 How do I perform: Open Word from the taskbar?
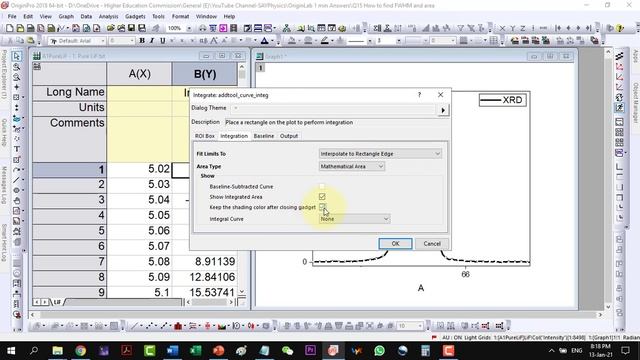click(x=172, y=351)
